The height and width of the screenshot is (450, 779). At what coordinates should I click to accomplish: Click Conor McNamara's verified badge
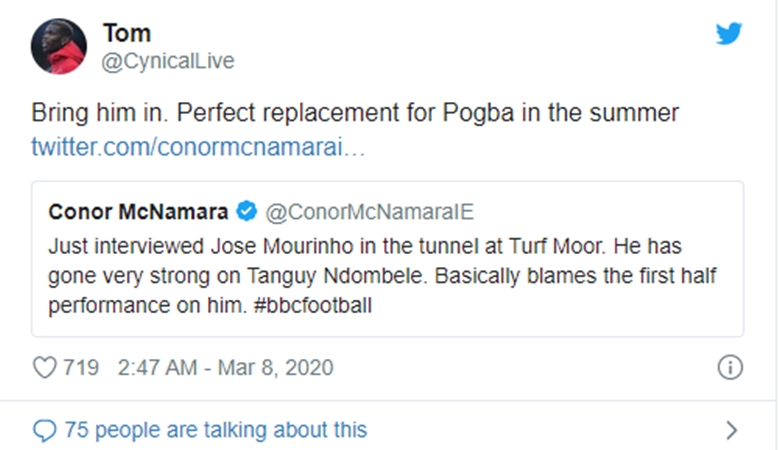[247, 211]
